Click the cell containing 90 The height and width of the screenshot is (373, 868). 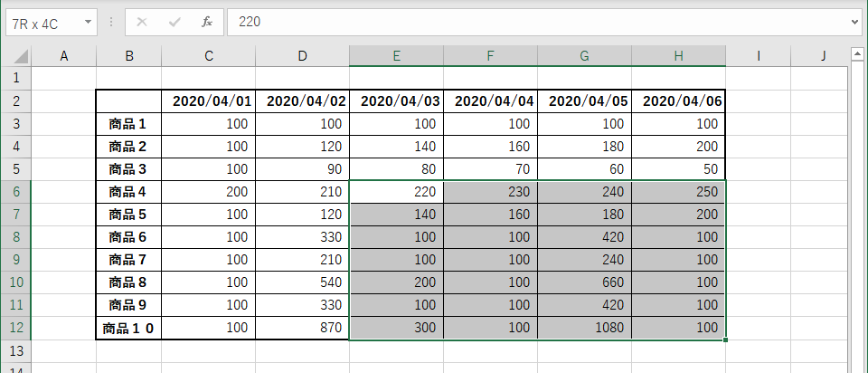[302, 169]
